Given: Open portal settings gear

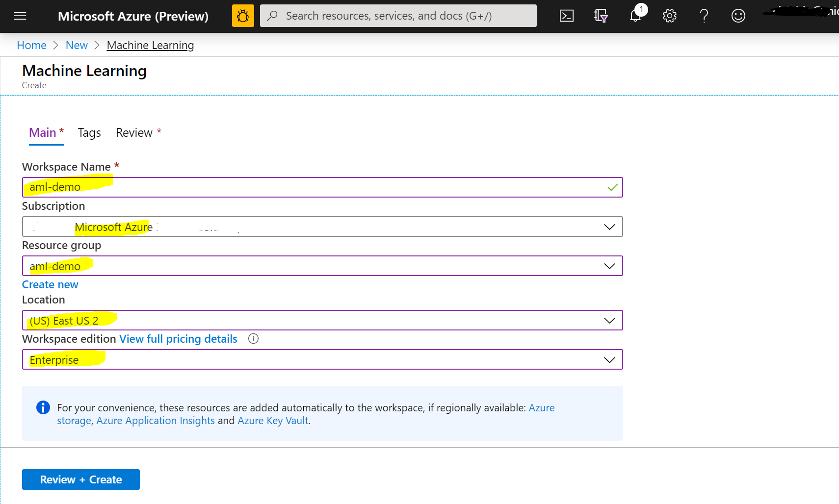Looking at the screenshot, I should (x=670, y=16).
